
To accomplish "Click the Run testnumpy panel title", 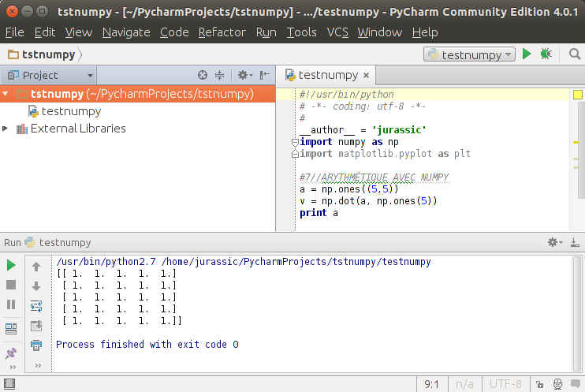I will tap(47, 242).
